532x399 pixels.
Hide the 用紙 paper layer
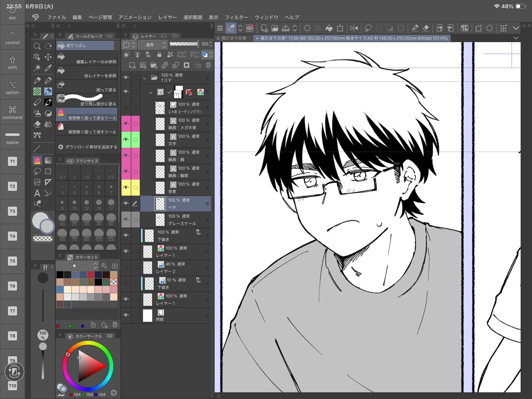(x=126, y=315)
